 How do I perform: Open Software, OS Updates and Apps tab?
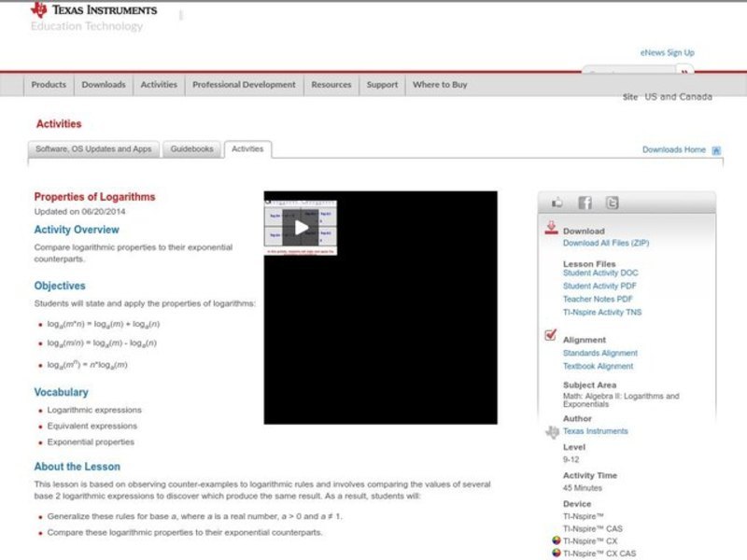click(93, 149)
